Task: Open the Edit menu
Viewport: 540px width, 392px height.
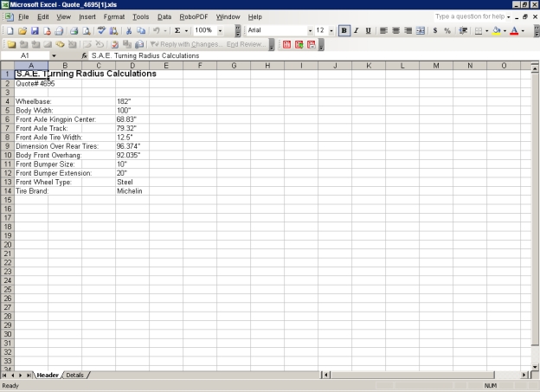Action: (x=43, y=17)
